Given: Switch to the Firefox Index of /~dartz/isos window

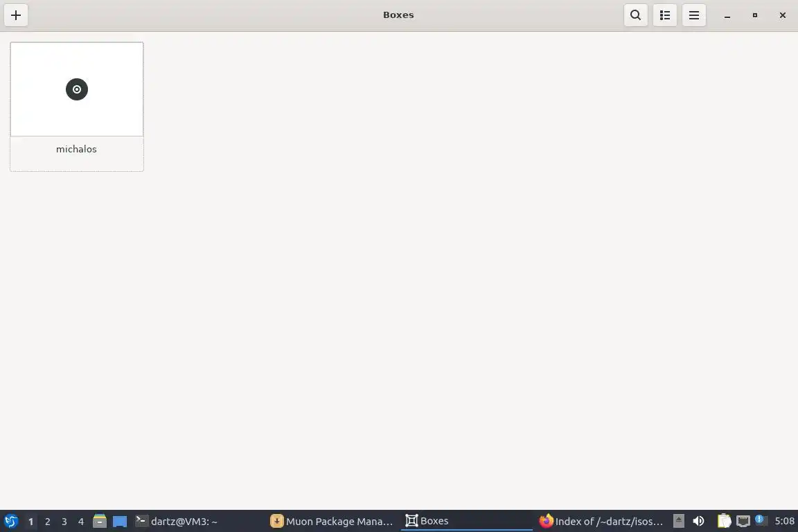Looking at the screenshot, I should click(x=601, y=522).
